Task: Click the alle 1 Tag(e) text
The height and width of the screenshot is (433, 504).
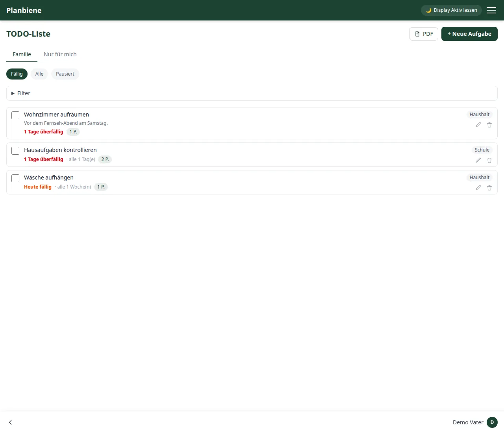Action: [x=82, y=159]
